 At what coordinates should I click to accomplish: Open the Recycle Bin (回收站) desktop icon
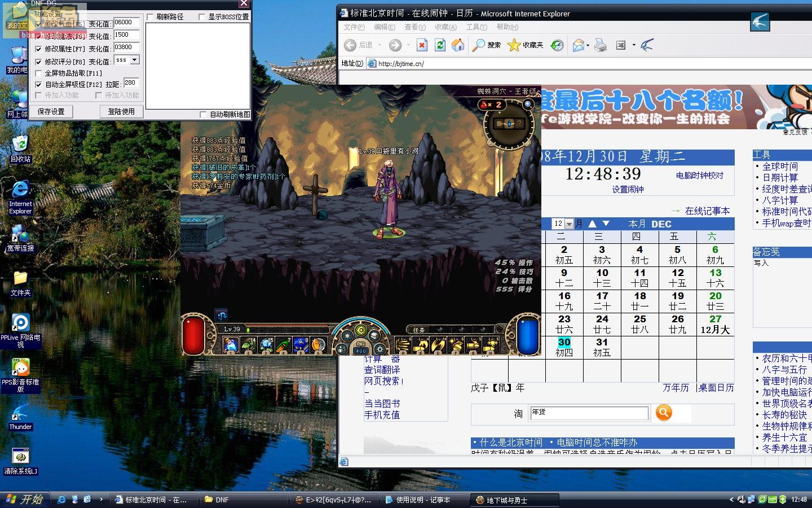coord(20,149)
